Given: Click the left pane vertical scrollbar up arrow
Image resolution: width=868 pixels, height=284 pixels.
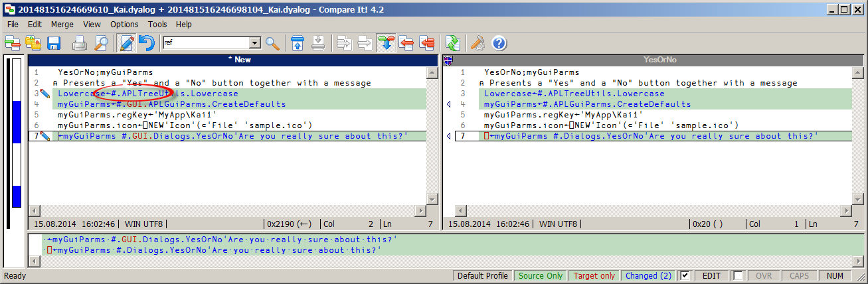Looking at the screenshot, I should pyautogui.click(x=432, y=72).
